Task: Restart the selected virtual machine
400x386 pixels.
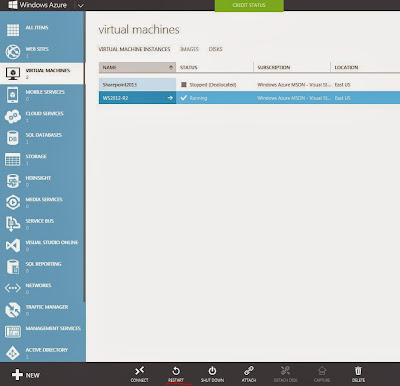Action: (x=176, y=374)
